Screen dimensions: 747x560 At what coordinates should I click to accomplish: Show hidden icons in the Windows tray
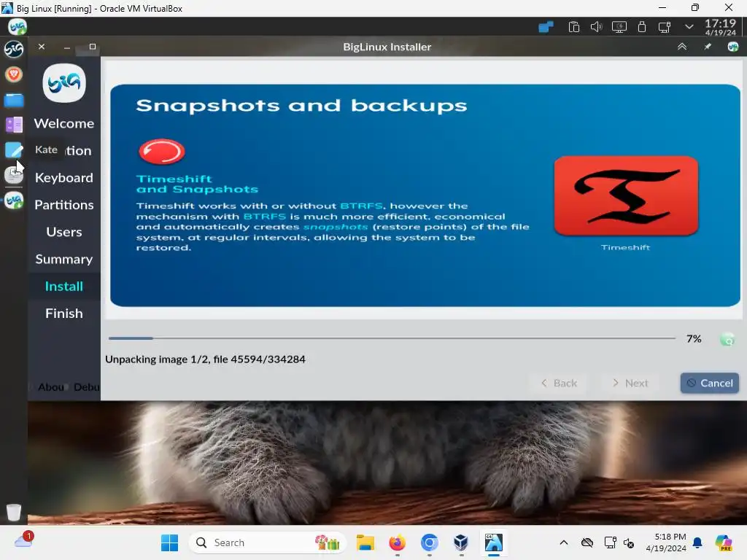(x=564, y=542)
